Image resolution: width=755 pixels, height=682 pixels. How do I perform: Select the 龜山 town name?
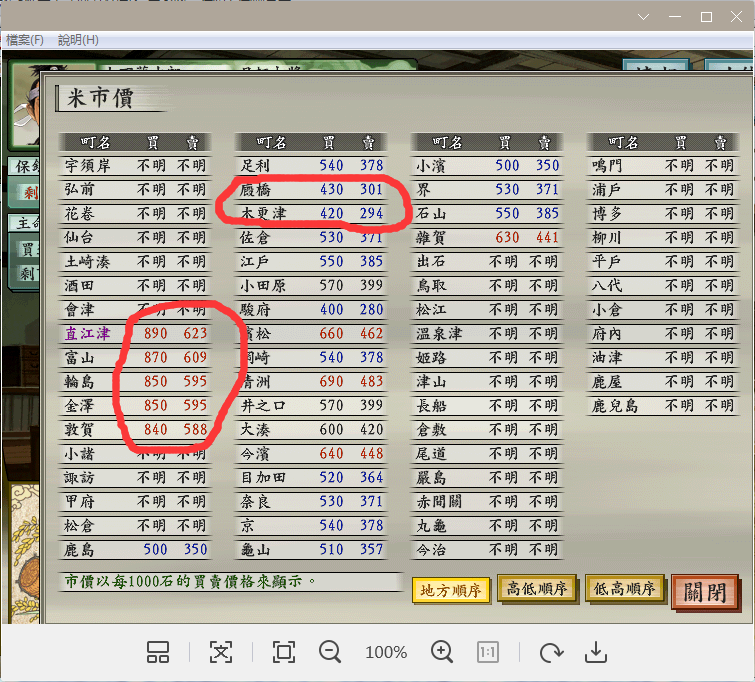(255, 550)
